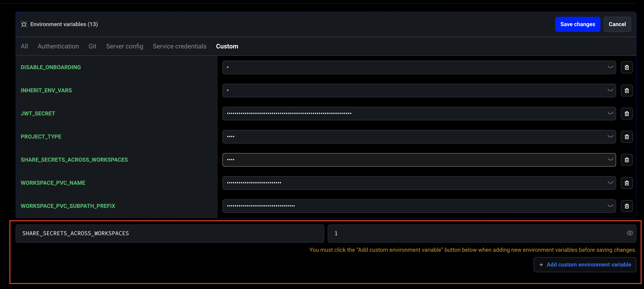The height and width of the screenshot is (289, 644).
Task: Click the WORKSPACE_PVC_NAME variable name
Action: click(x=53, y=183)
